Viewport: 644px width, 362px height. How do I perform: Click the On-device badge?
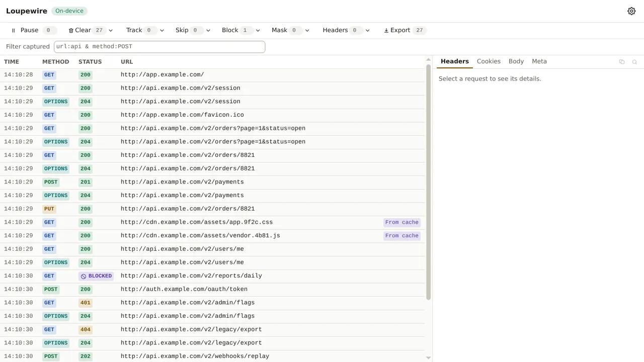[x=69, y=11]
